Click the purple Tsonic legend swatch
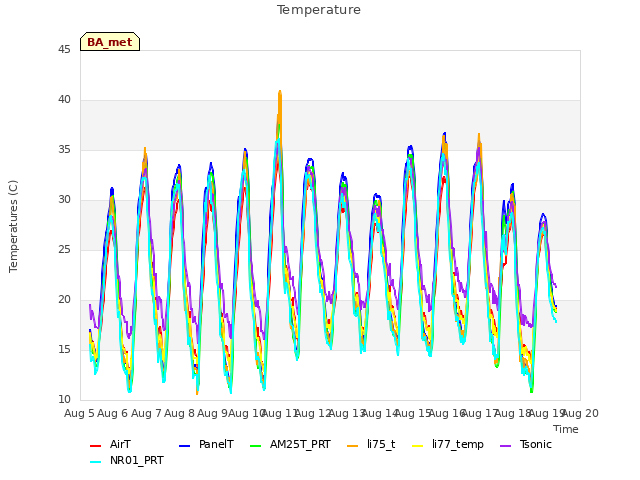 tap(505, 446)
